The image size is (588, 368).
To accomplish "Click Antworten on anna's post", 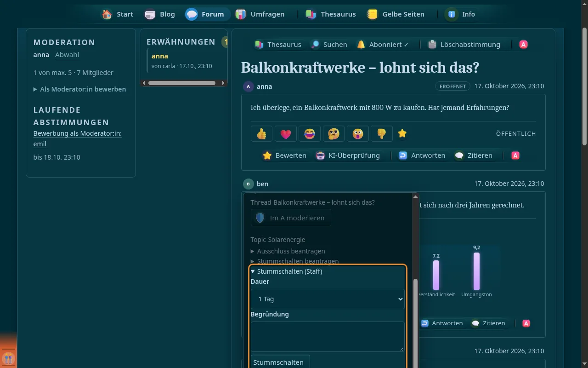I will pyautogui.click(x=422, y=155).
